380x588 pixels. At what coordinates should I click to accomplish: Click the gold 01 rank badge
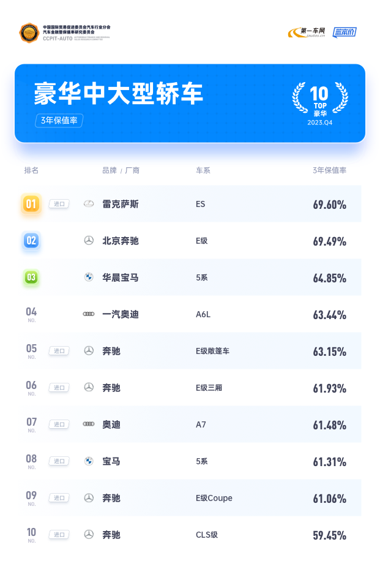click(x=31, y=204)
